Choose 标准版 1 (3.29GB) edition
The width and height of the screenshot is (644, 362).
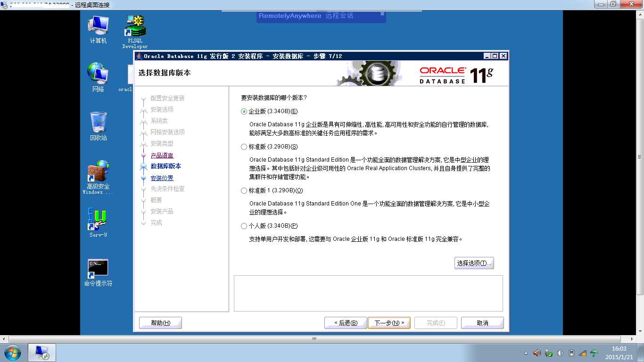(244, 190)
